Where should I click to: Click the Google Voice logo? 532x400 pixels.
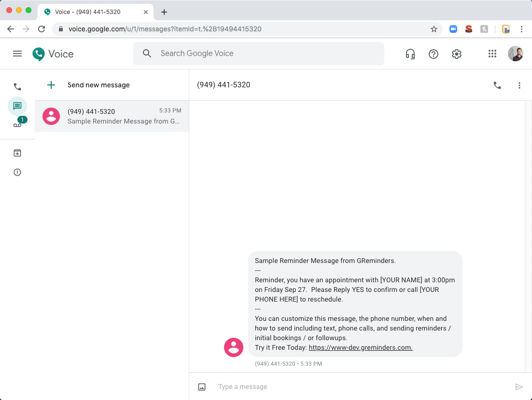53,54
